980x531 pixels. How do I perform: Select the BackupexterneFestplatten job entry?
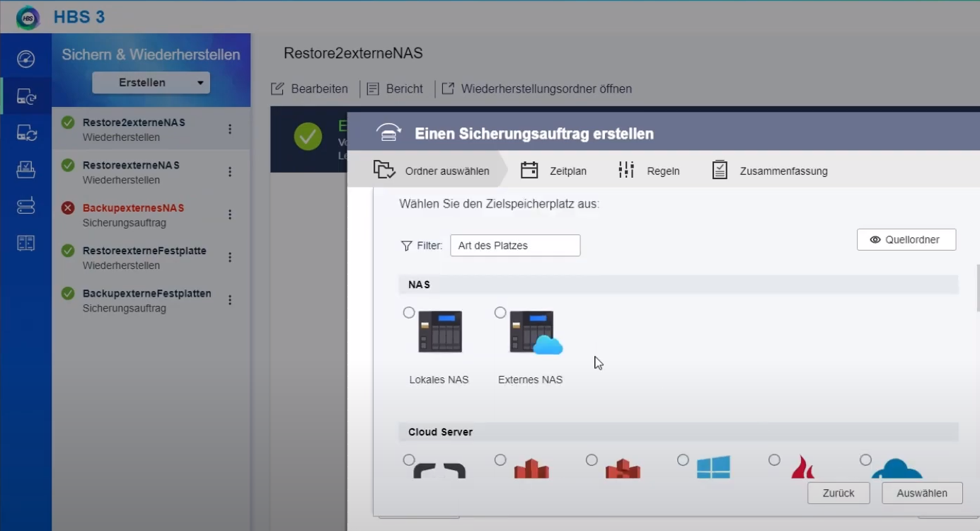(151, 300)
